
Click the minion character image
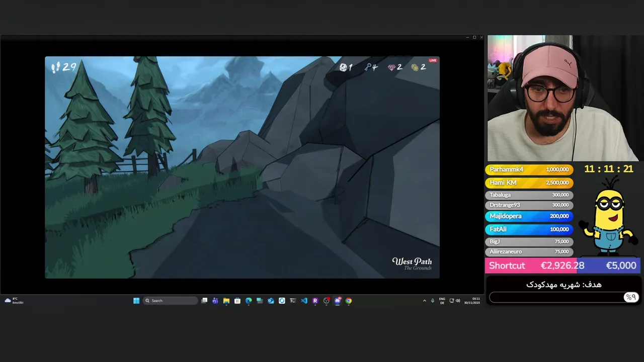click(609, 216)
